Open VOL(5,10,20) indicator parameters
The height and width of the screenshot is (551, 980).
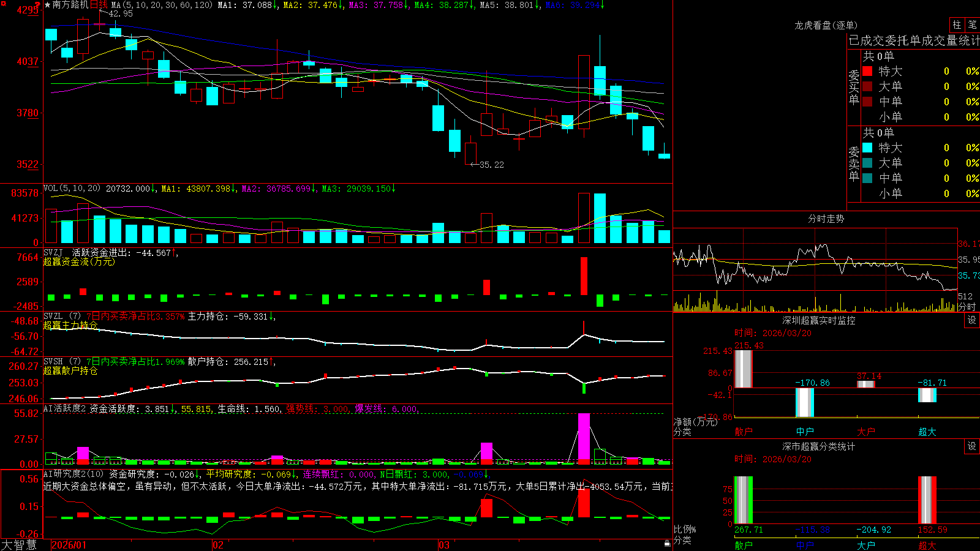coord(72,189)
